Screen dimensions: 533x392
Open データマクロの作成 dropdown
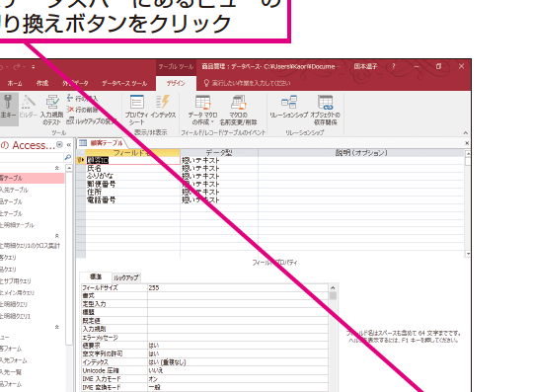[203, 110]
